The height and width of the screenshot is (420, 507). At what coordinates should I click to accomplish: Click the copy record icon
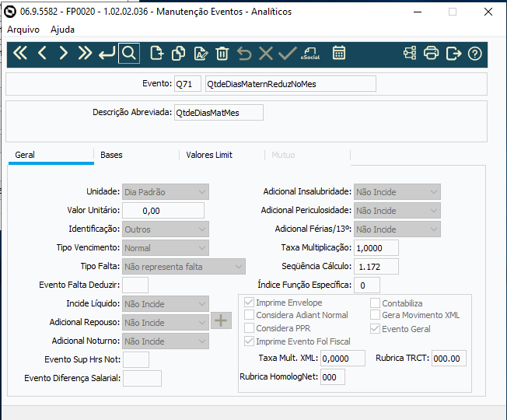click(x=179, y=53)
